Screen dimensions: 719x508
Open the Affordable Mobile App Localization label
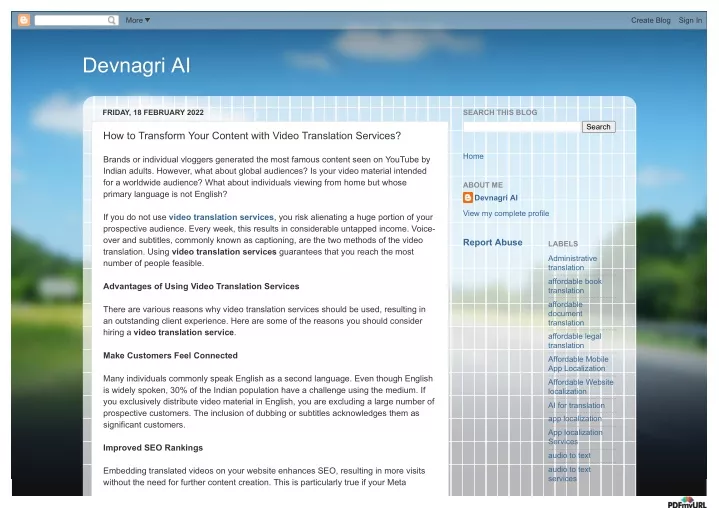tap(578, 364)
